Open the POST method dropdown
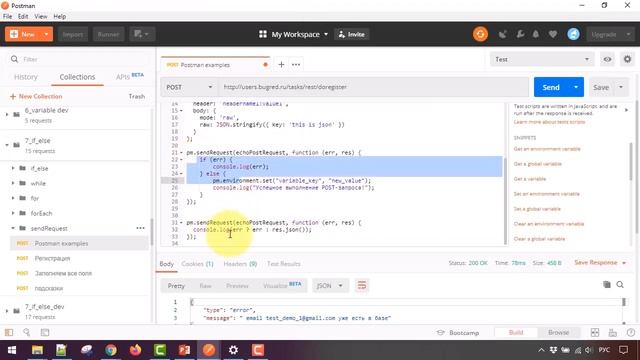 [189, 87]
